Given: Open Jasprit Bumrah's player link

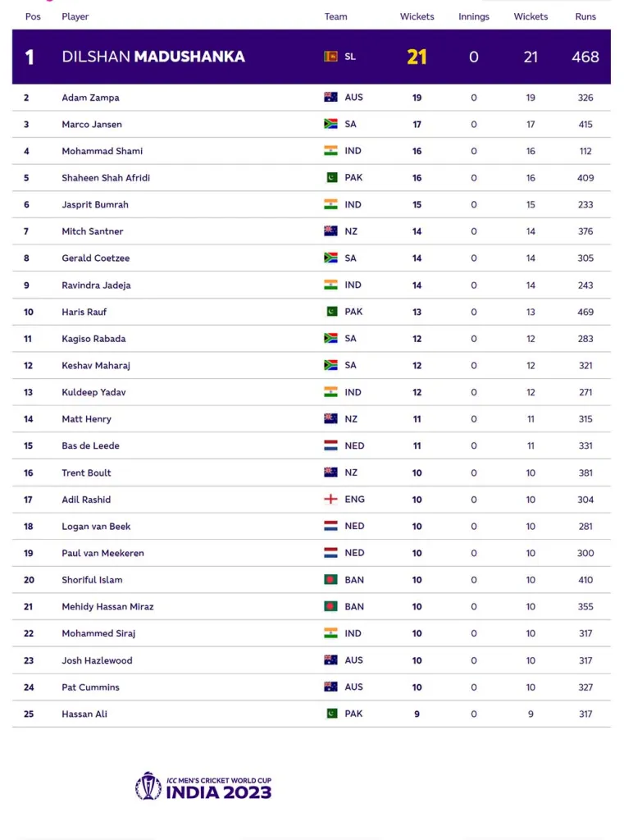Looking at the screenshot, I should tap(95, 204).
